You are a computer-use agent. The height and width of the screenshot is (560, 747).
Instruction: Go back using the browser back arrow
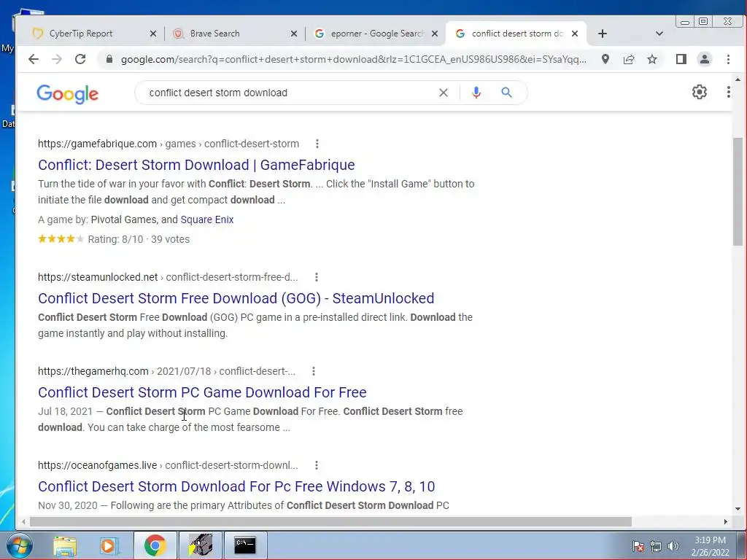pos(34,59)
